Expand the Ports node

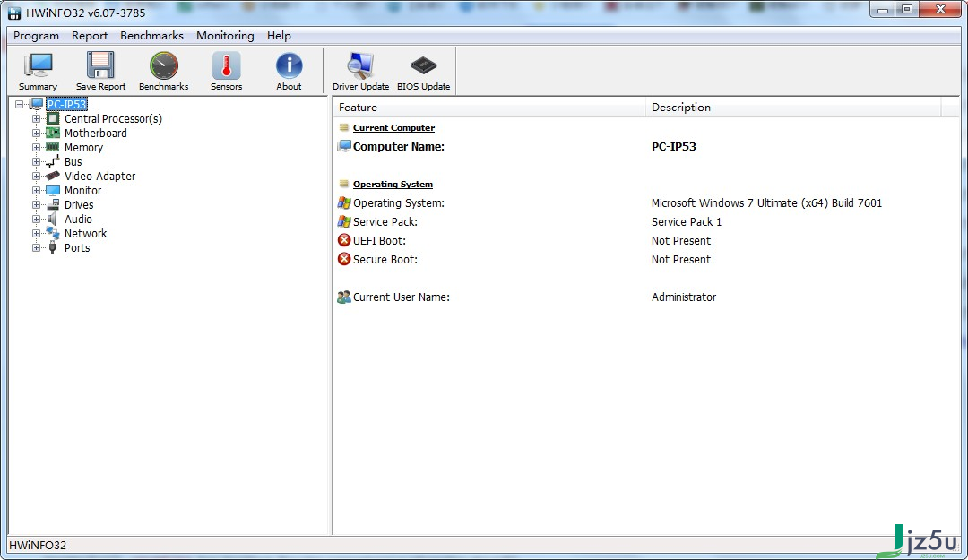coord(36,247)
